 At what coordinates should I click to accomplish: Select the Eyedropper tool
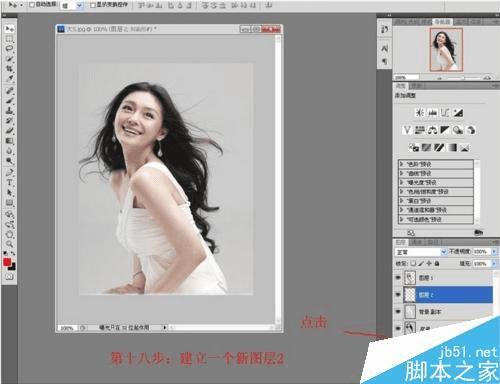point(9,79)
